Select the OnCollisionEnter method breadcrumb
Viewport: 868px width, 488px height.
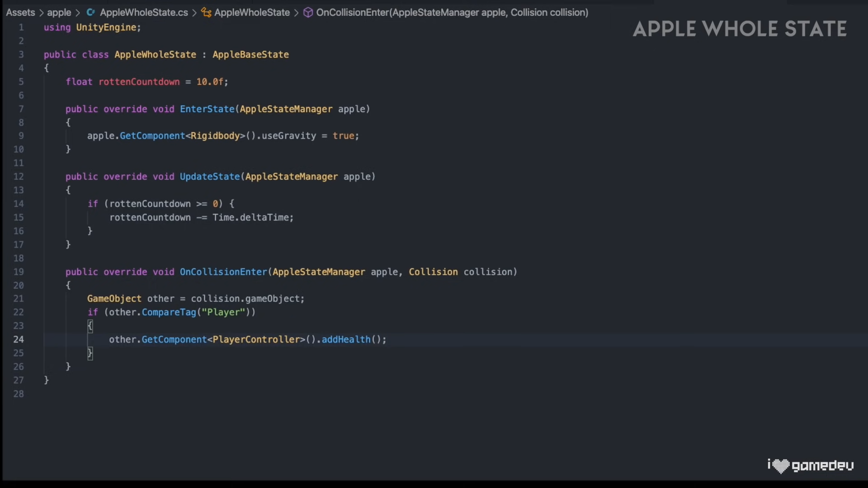(452, 13)
